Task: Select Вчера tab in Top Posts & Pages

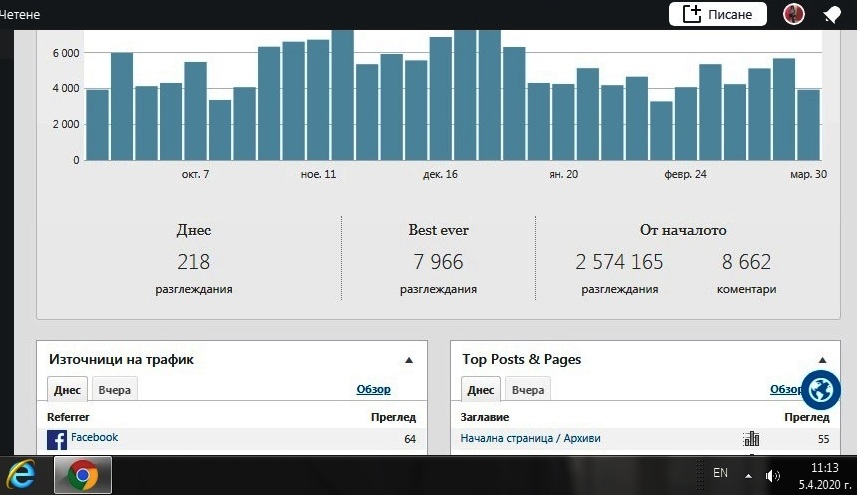Action: pos(528,390)
